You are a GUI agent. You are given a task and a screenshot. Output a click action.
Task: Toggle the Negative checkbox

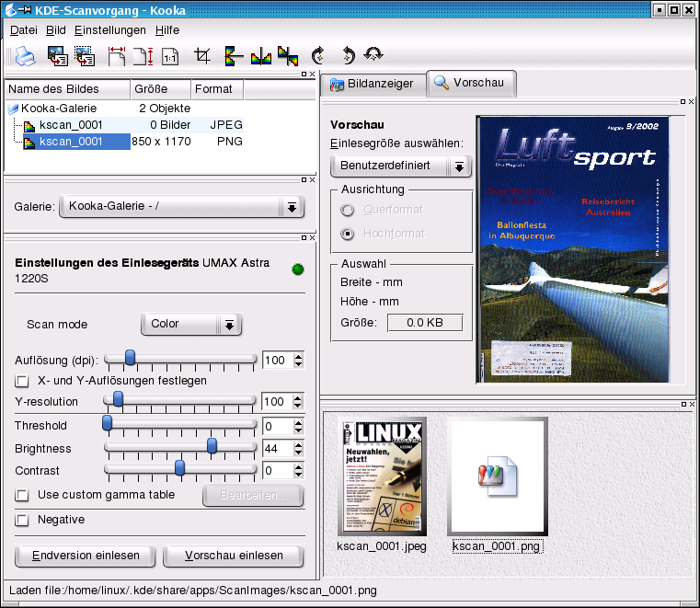pos(21,520)
